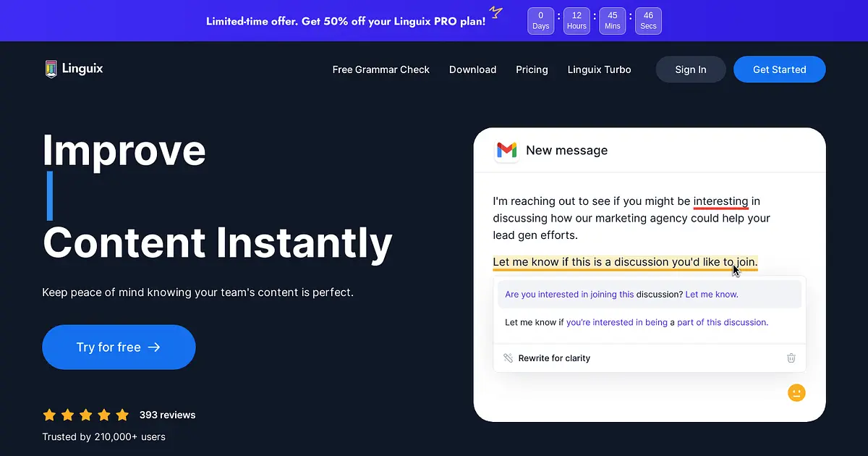Click the Get Started button
The height and width of the screenshot is (456, 868).
coord(779,69)
